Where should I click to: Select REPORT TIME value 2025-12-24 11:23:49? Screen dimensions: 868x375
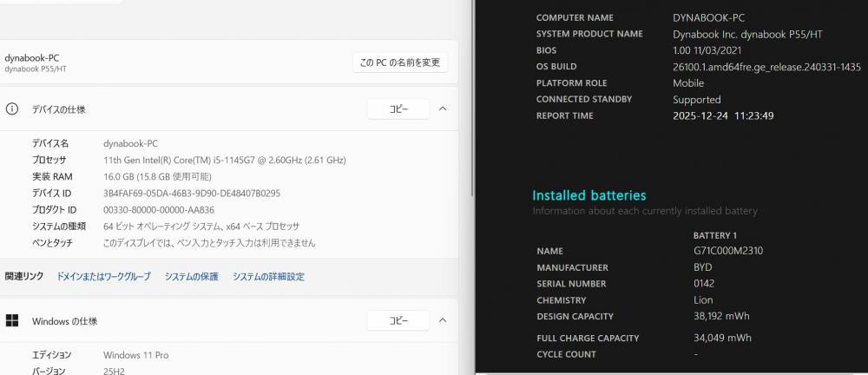pyautogui.click(x=723, y=115)
